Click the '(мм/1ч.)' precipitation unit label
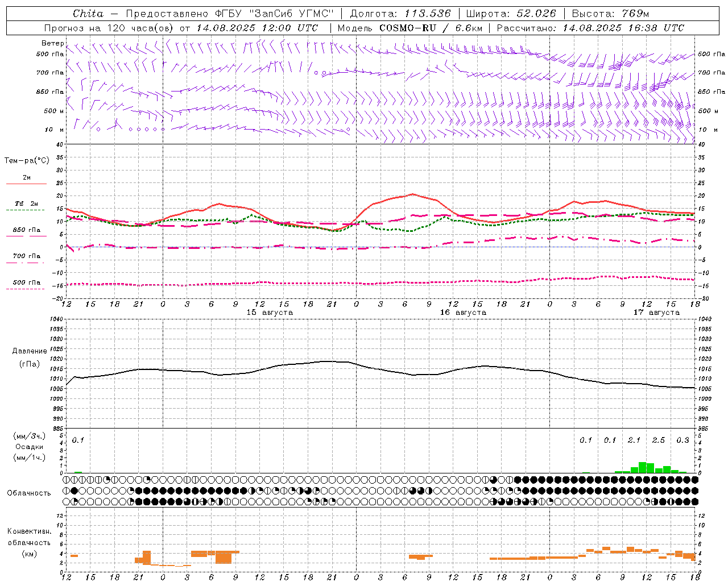728x582 pixels. click(30, 458)
